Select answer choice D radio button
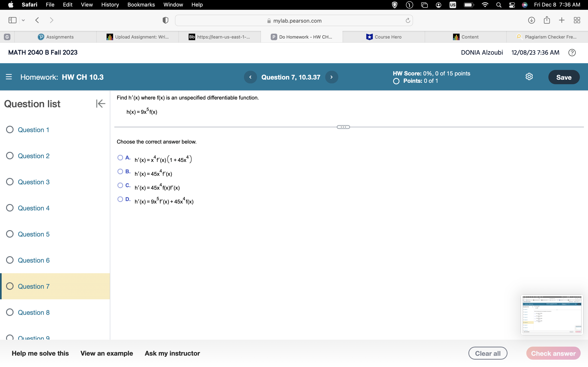Viewport: 588px width, 367px height. (x=120, y=199)
